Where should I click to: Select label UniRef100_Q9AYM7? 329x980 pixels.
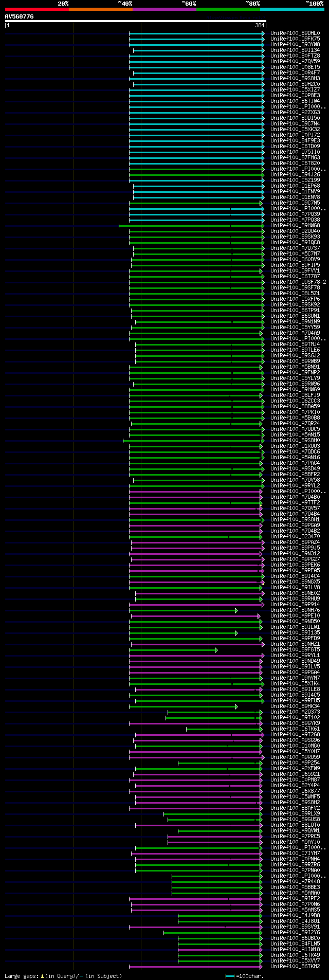[295, 678]
